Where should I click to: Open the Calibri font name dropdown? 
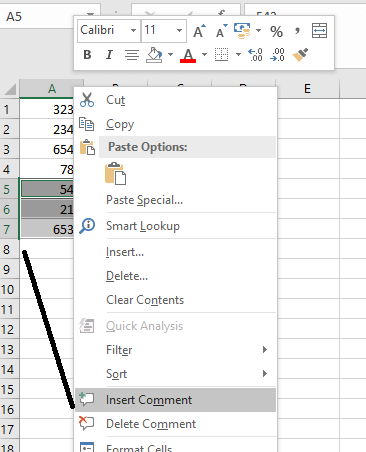133,31
